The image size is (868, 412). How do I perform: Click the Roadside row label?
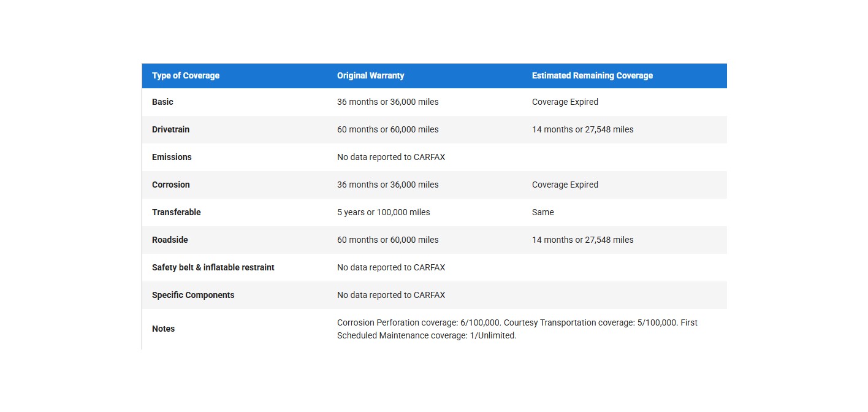pyautogui.click(x=170, y=240)
